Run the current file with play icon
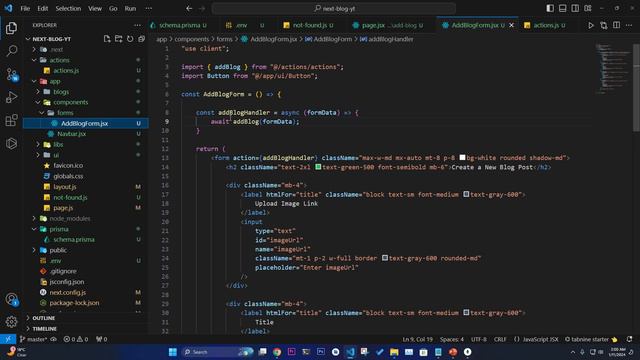 (591, 25)
